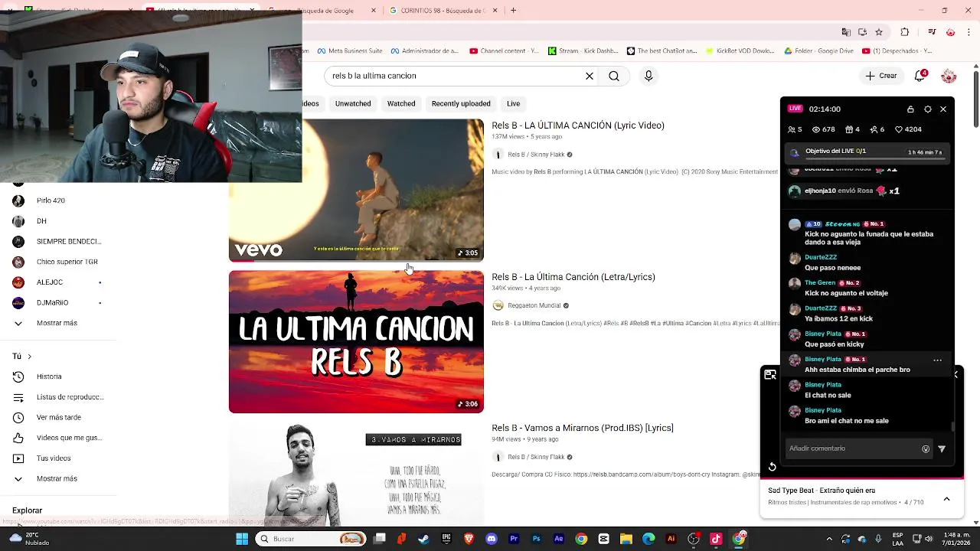
Task: Expand the Sad Type Beat playlist chevron
Action: tap(946, 499)
